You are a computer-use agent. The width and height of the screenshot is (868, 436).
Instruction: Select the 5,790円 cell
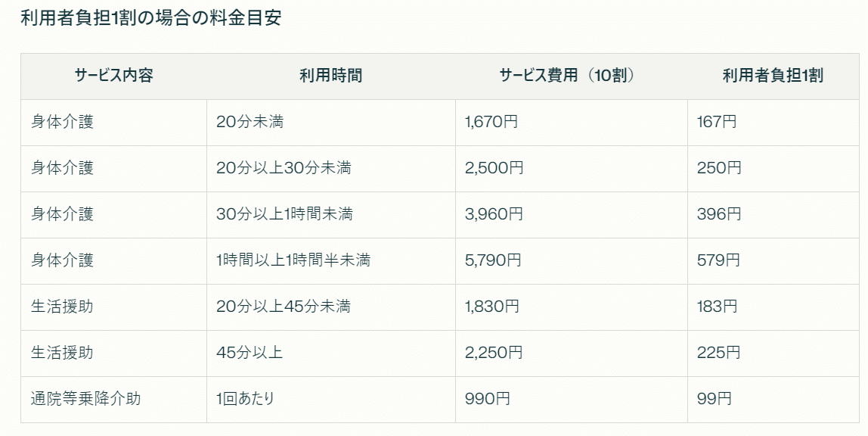[x=572, y=261]
